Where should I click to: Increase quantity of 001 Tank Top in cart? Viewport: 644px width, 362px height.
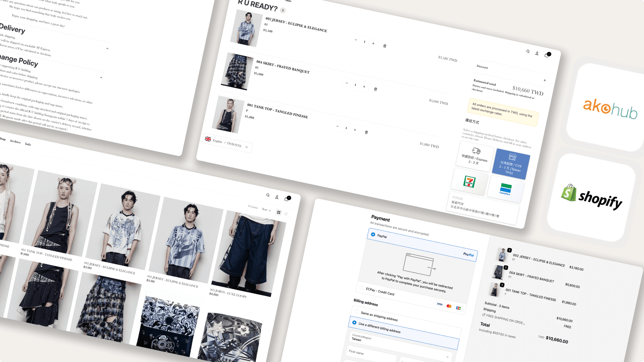pos(355,130)
